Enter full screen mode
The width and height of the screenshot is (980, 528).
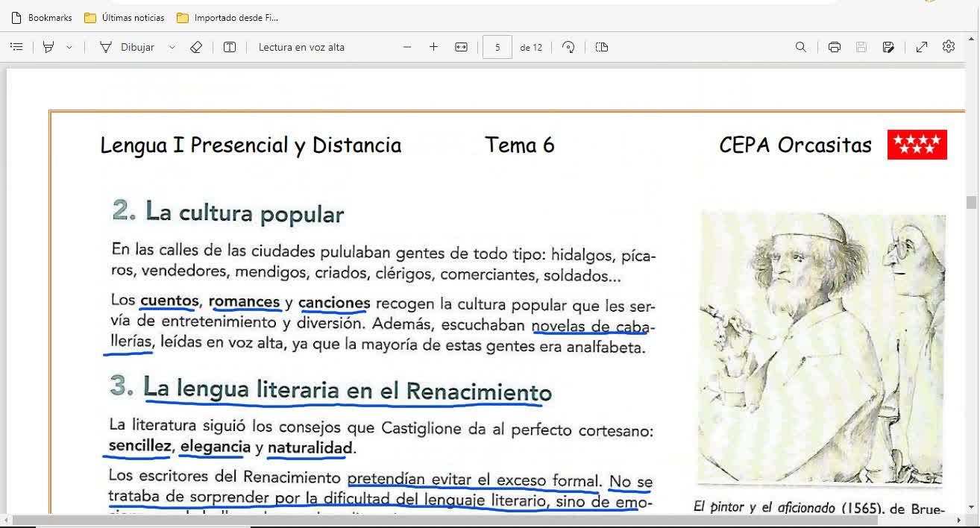[922, 47]
